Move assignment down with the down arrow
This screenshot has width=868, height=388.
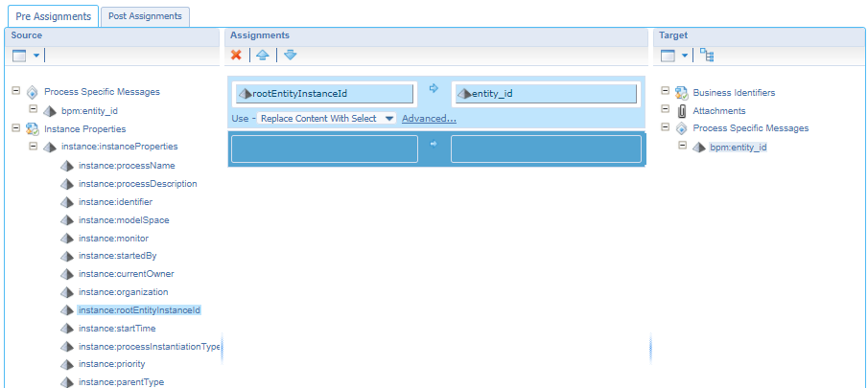[x=290, y=56]
